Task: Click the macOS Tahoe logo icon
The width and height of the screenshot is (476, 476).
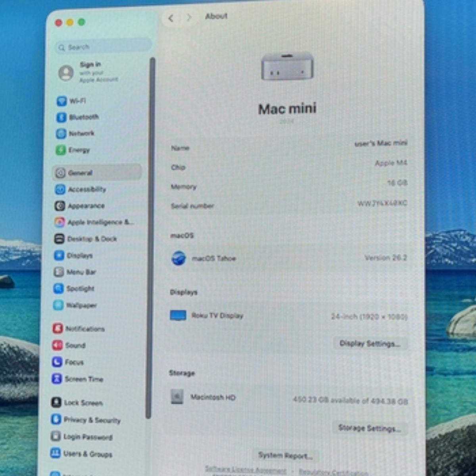Action: [x=178, y=258]
